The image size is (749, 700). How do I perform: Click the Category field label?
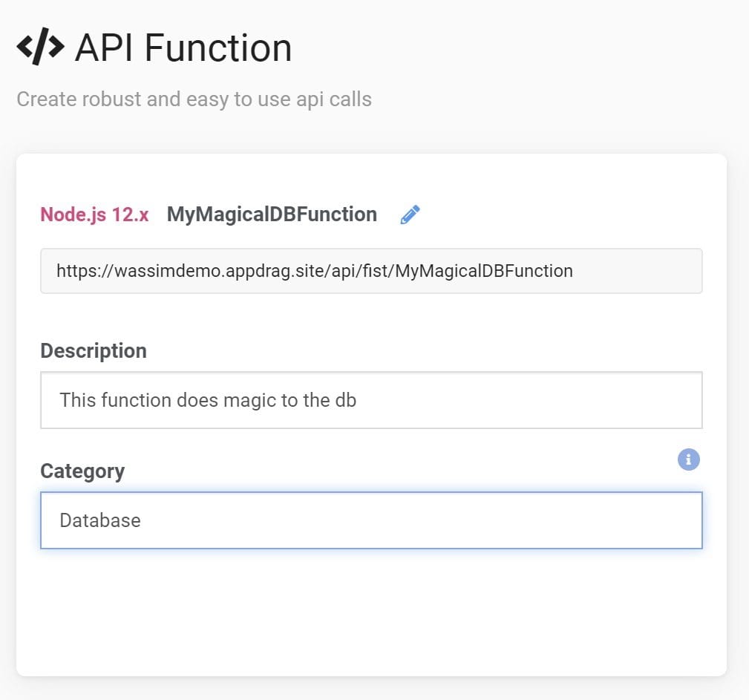coord(82,471)
